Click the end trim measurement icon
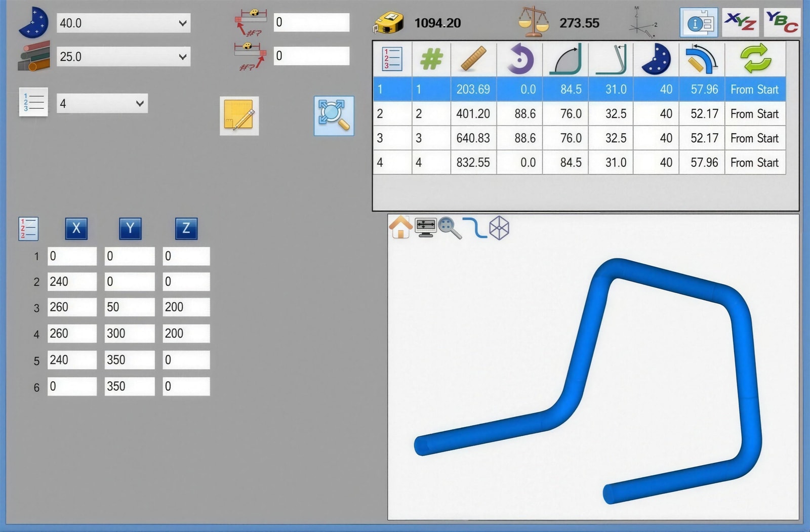 click(251, 56)
